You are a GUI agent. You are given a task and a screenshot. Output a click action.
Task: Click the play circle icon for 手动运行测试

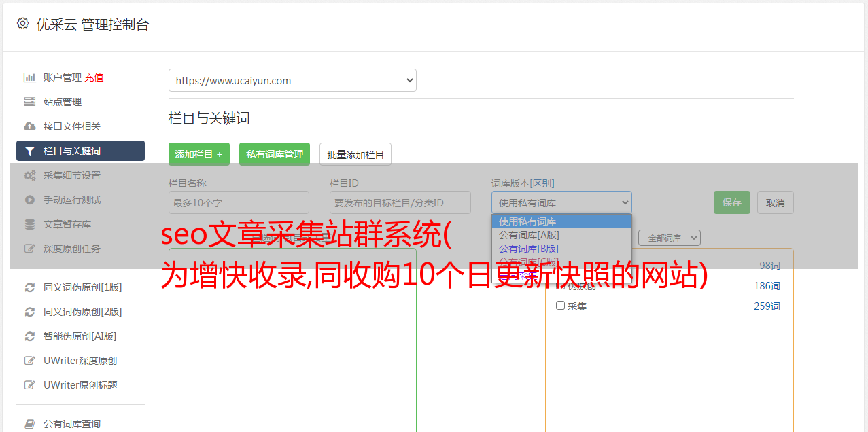click(30, 200)
